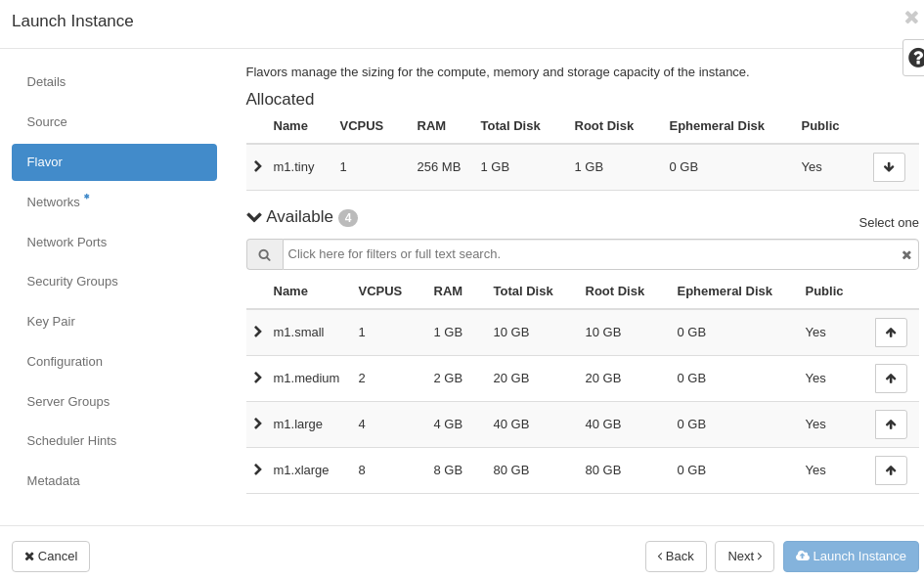Open the Scheduler Hints step

tap(114, 441)
